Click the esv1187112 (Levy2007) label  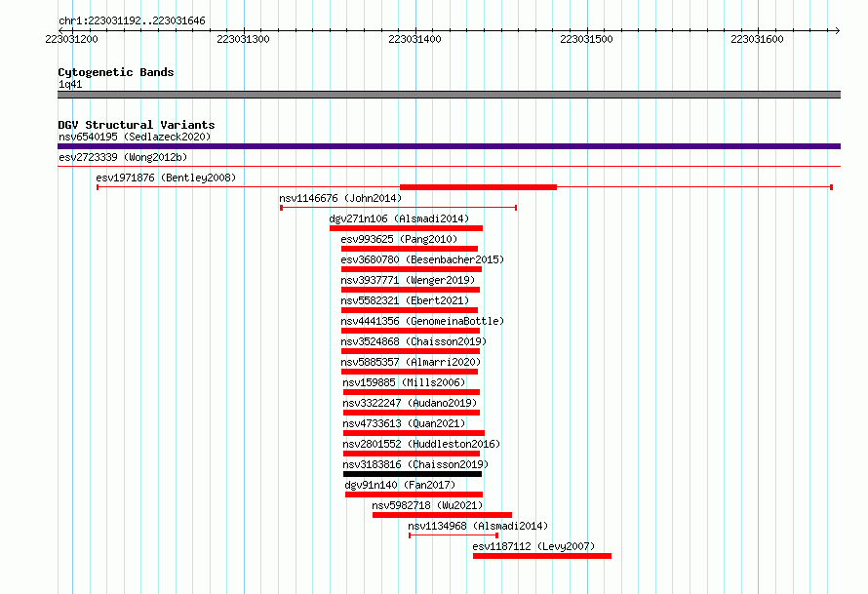533,546
